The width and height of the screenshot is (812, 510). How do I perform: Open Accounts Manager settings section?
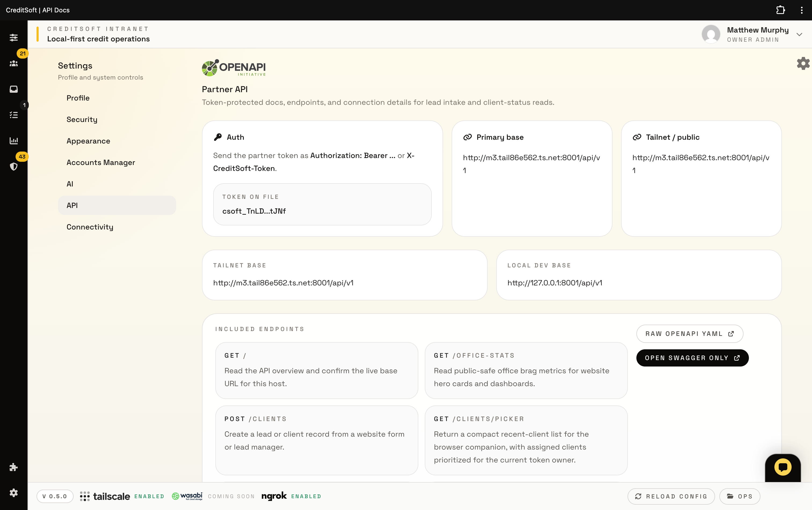101,163
